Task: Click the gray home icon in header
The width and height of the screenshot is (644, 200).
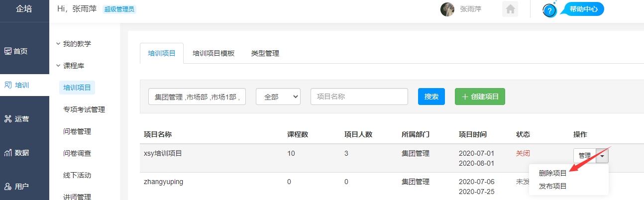Action: (x=510, y=9)
